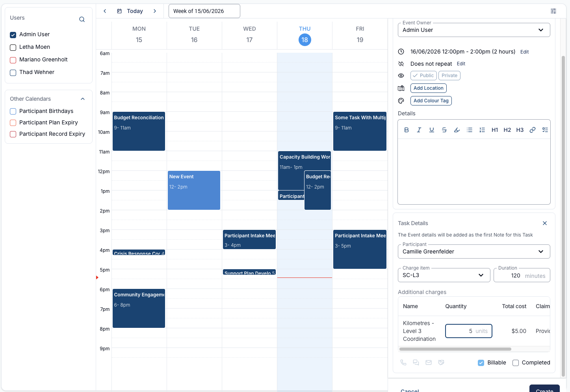Go to next week arrow

(x=155, y=11)
